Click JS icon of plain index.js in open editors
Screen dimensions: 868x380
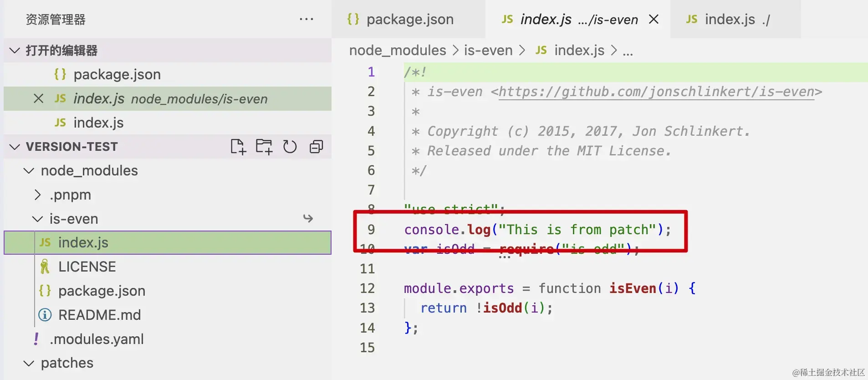pyautogui.click(x=60, y=123)
